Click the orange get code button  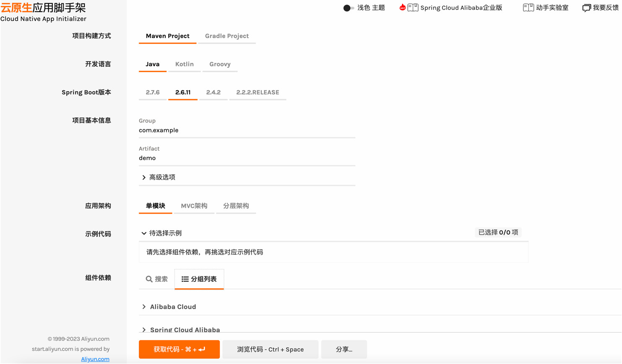179,349
